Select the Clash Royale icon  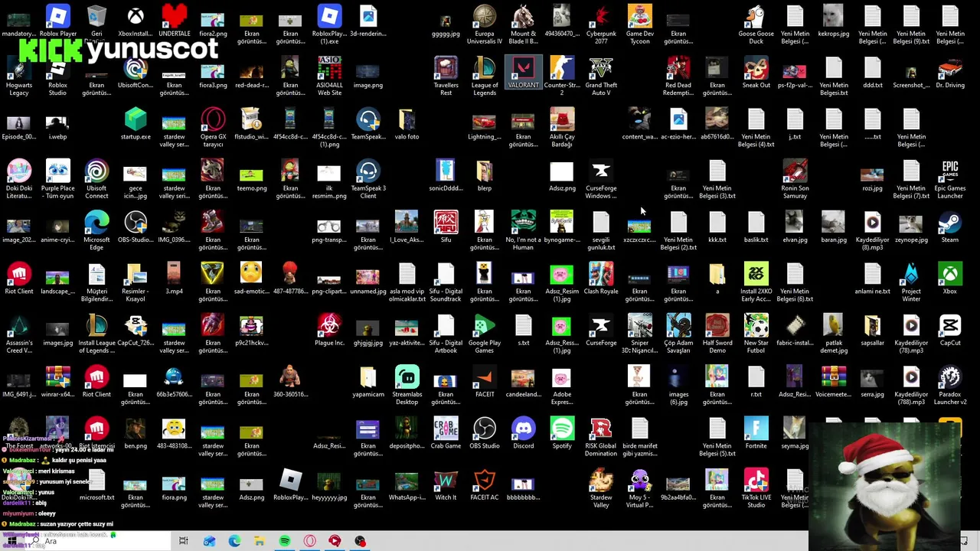click(601, 279)
